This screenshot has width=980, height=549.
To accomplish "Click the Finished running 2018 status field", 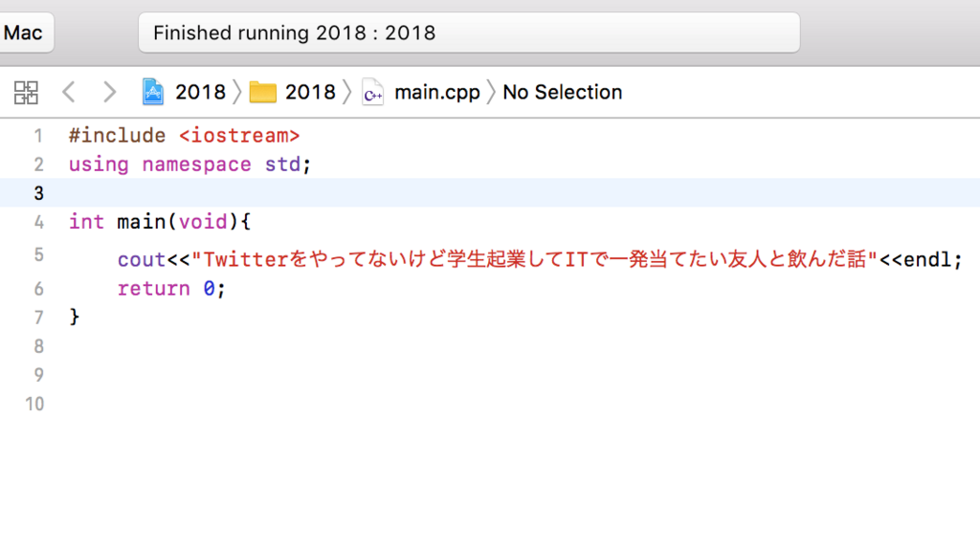I will pos(469,33).
